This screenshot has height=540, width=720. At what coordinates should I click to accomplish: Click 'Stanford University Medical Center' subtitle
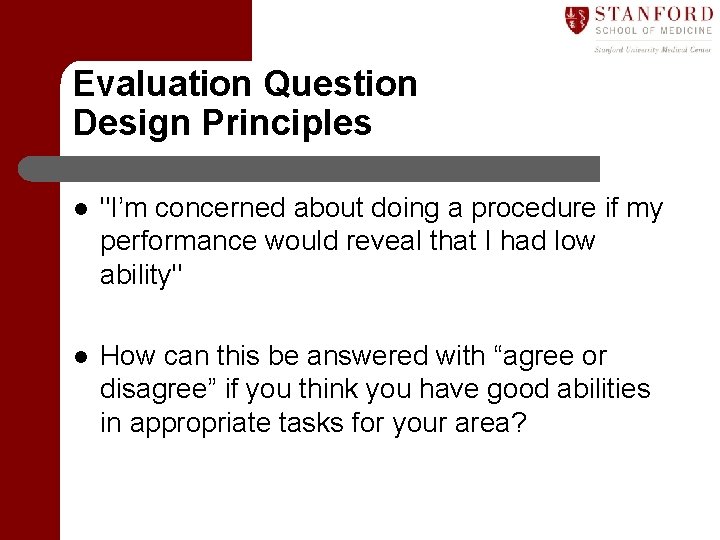[653, 48]
